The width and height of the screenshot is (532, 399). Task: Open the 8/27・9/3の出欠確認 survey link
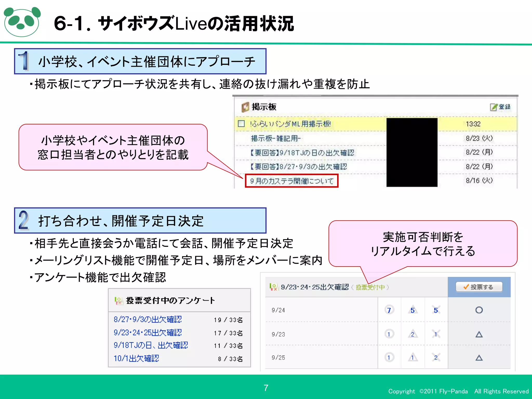coord(148,319)
